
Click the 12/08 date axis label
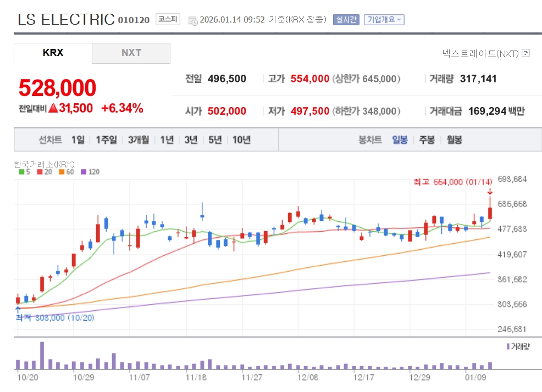(x=308, y=377)
